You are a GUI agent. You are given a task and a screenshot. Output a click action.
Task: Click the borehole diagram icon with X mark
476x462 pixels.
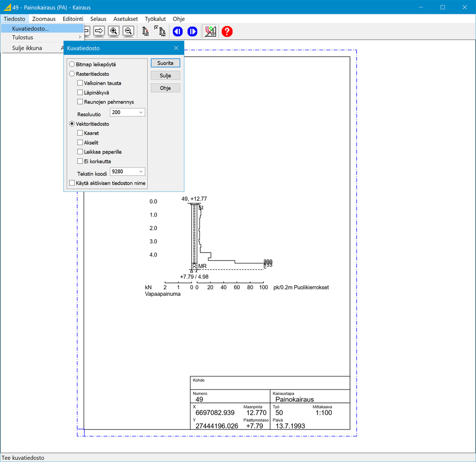click(x=160, y=31)
